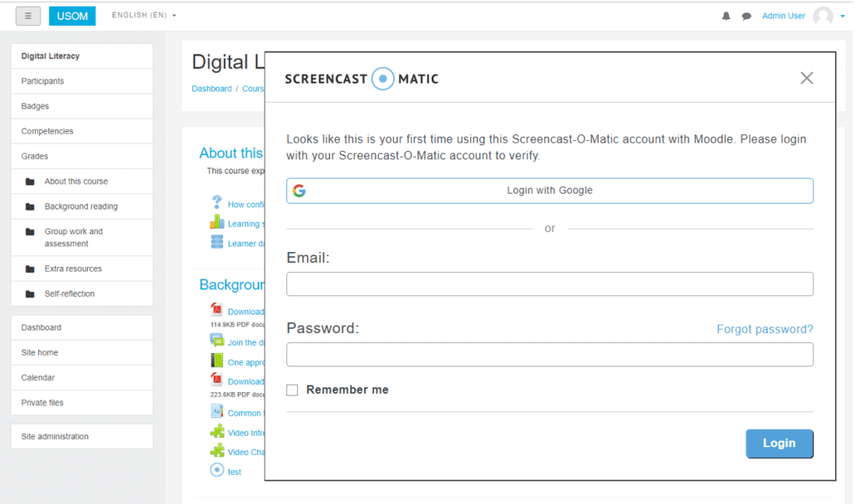Image resolution: width=855 pixels, height=504 pixels.
Task: Click the Dashboard breadcrumb link
Action: click(x=211, y=88)
